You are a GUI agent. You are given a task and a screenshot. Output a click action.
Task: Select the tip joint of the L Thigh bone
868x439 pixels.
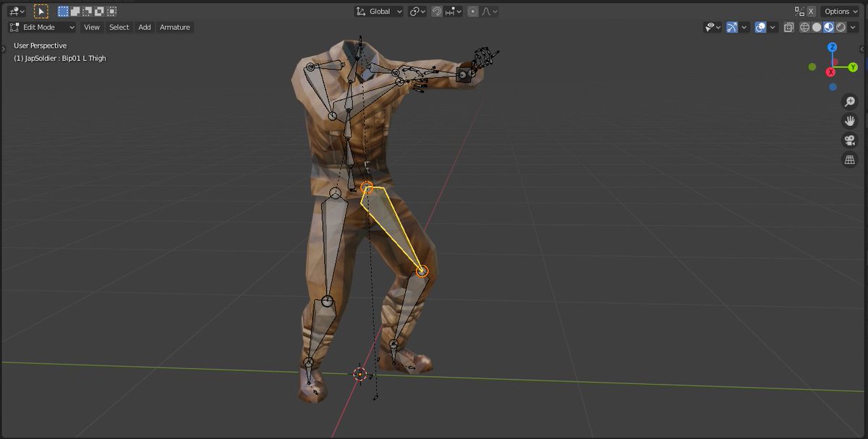pyautogui.click(x=422, y=271)
